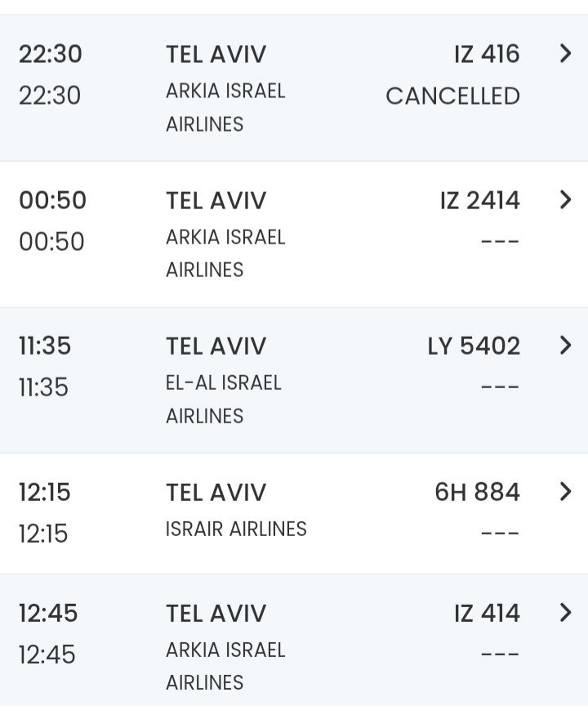This screenshot has width=588, height=706.
Task: Open details arrow for flight IZ 414
Action: (x=565, y=613)
